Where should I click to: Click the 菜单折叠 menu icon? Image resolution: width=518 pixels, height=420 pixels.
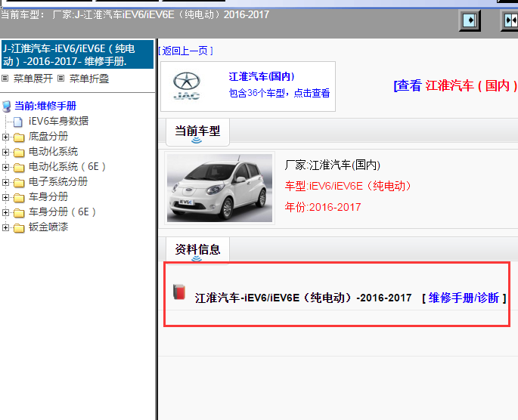click(60, 79)
